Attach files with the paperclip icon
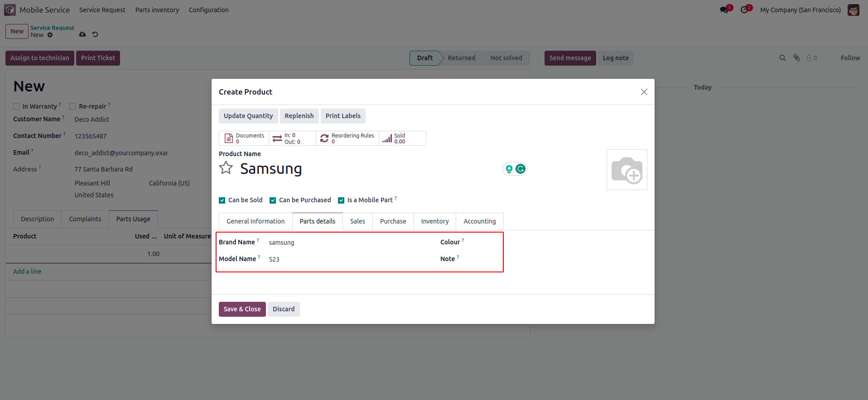This screenshot has width=868, height=400. (x=796, y=58)
